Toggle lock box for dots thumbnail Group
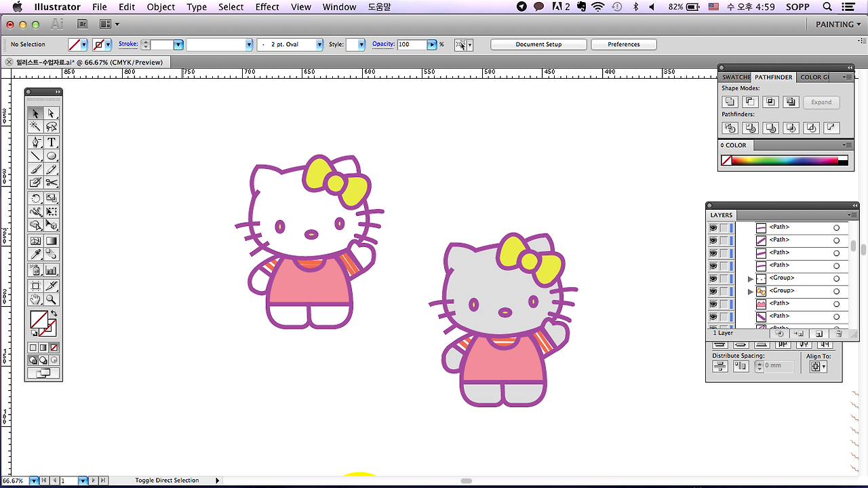 (724, 278)
